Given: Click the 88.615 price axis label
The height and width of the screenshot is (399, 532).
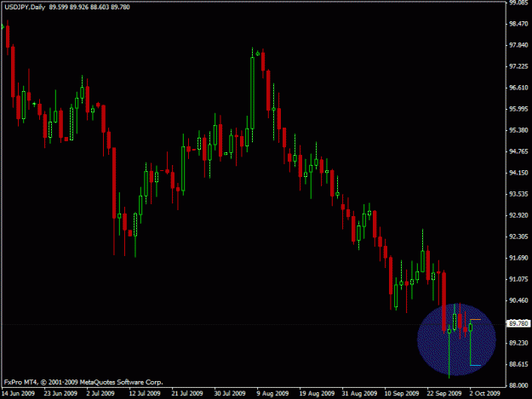Looking at the screenshot, I should coord(518,364).
